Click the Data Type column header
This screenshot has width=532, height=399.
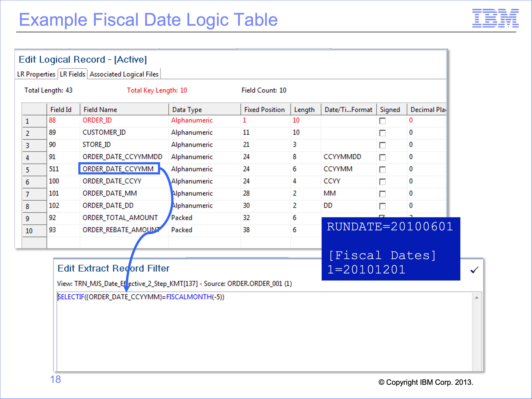pyautogui.click(x=187, y=110)
